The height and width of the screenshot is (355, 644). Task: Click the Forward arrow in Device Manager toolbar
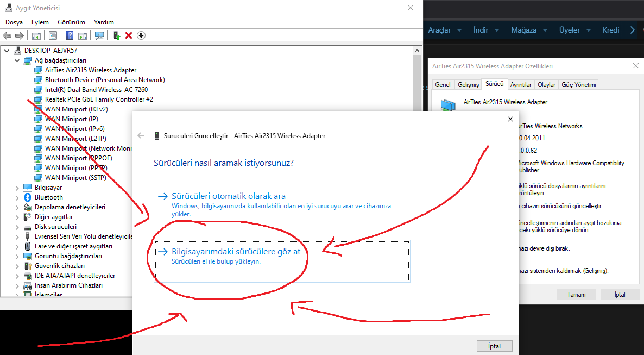20,36
